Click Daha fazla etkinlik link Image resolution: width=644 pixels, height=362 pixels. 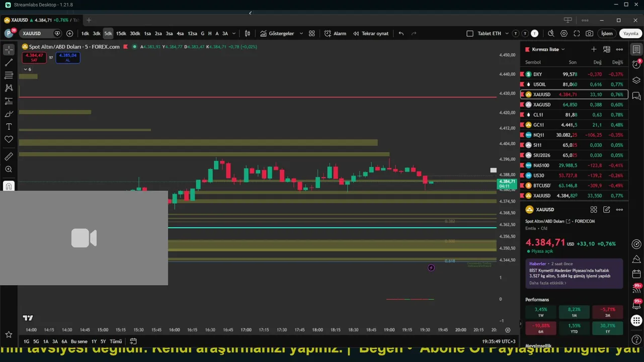[547, 283]
